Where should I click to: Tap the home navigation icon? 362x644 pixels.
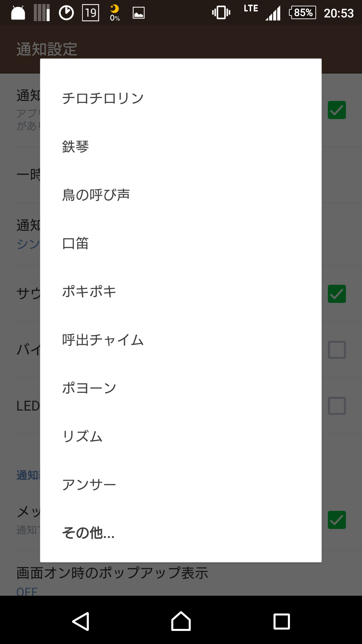pos(181,621)
